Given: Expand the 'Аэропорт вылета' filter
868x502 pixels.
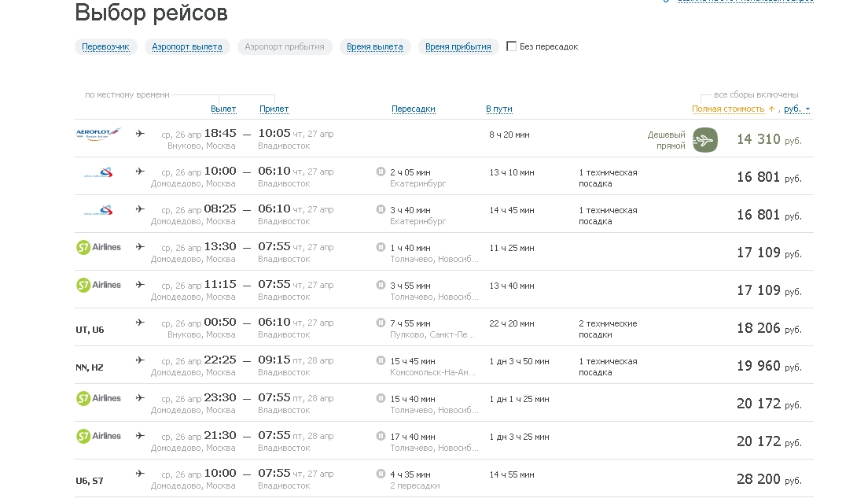Looking at the screenshot, I should 187,47.
